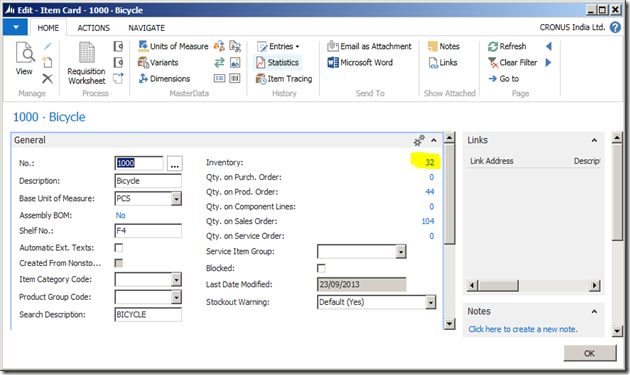
Task: Click the green double-arrow cross references icon
Action: [x=219, y=62]
